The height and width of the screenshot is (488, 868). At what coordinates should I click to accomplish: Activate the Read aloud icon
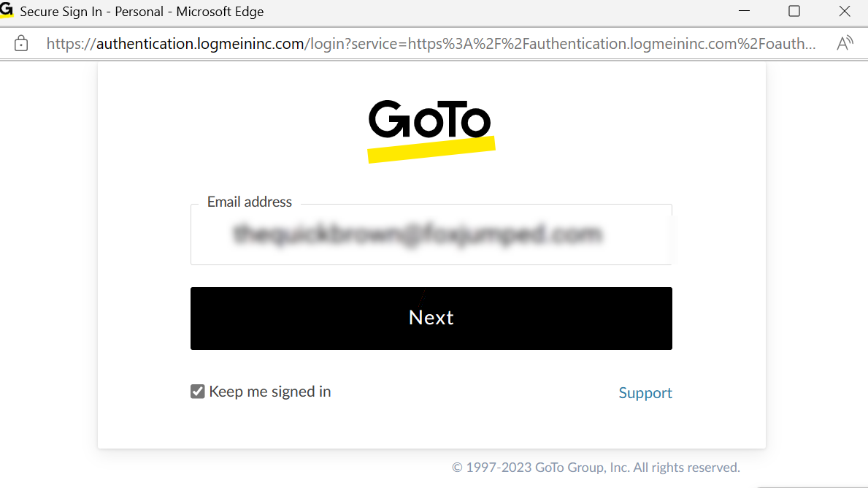pyautogui.click(x=845, y=43)
